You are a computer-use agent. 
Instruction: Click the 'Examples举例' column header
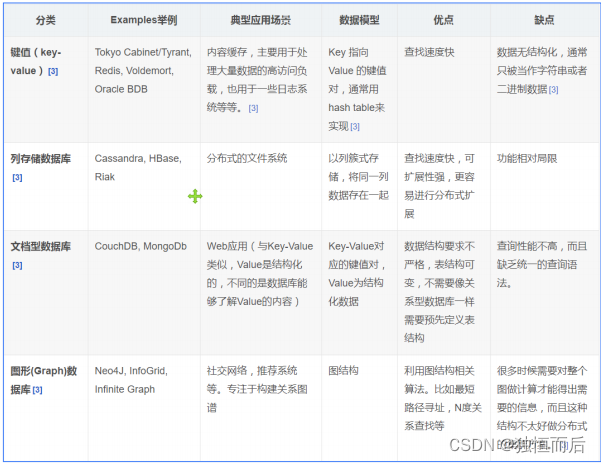pos(144,20)
